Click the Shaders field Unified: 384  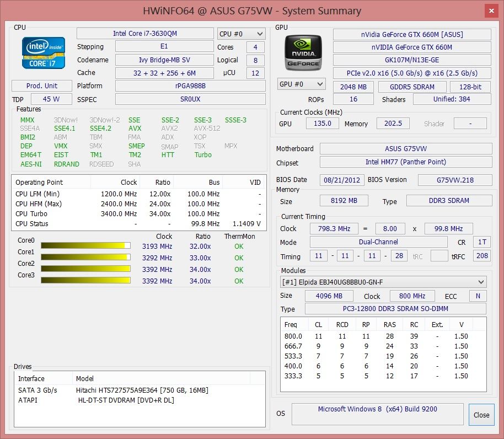click(452, 99)
